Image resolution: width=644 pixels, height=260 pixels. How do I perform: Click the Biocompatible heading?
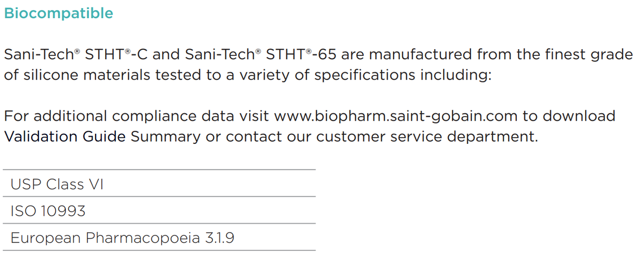58,14
